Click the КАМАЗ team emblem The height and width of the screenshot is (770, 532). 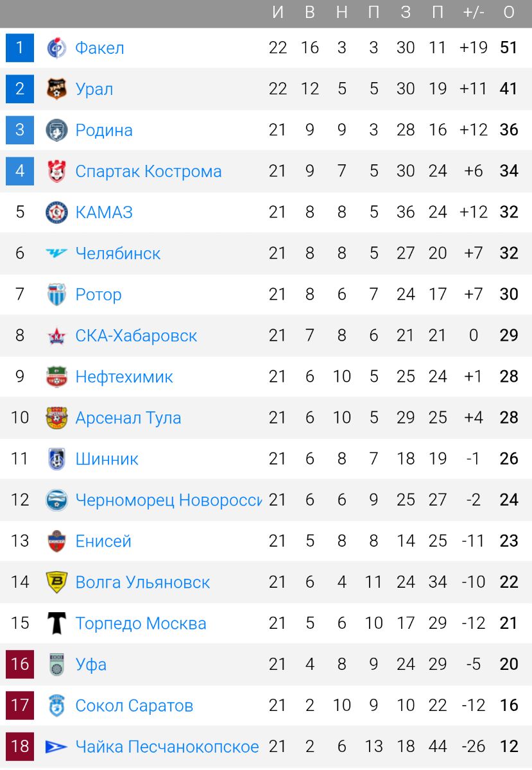point(56,212)
